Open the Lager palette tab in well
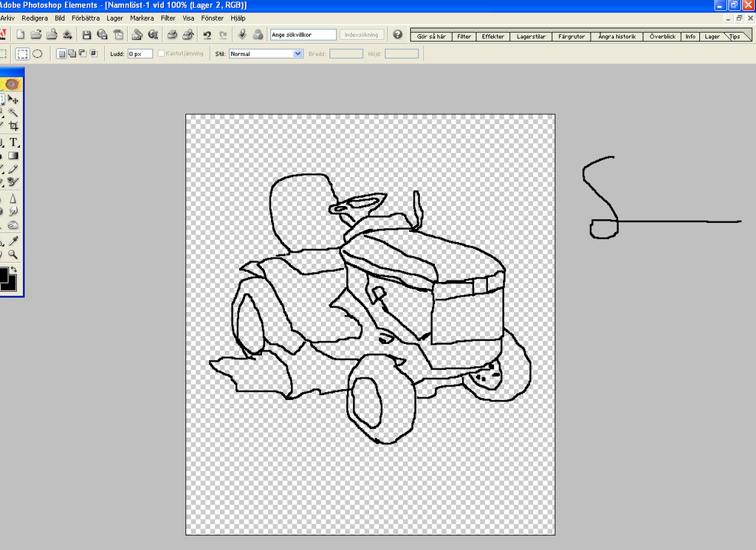The image size is (756, 550). pyautogui.click(x=712, y=37)
